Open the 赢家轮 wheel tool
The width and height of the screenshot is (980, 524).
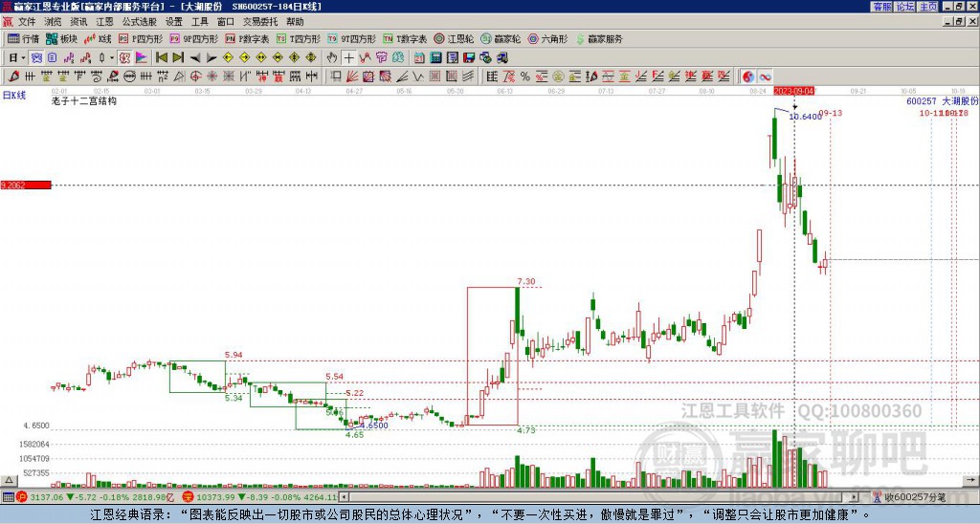point(501,38)
